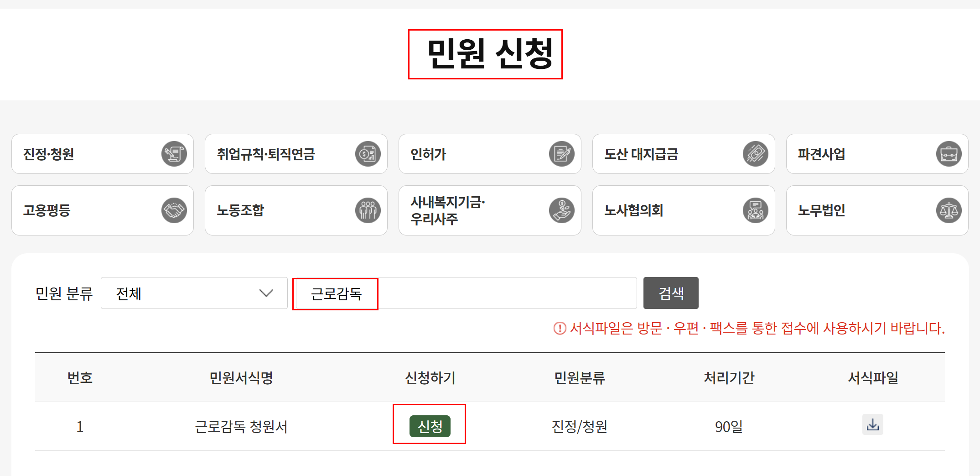Open the 민원 분류 dropdown

pos(194,293)
